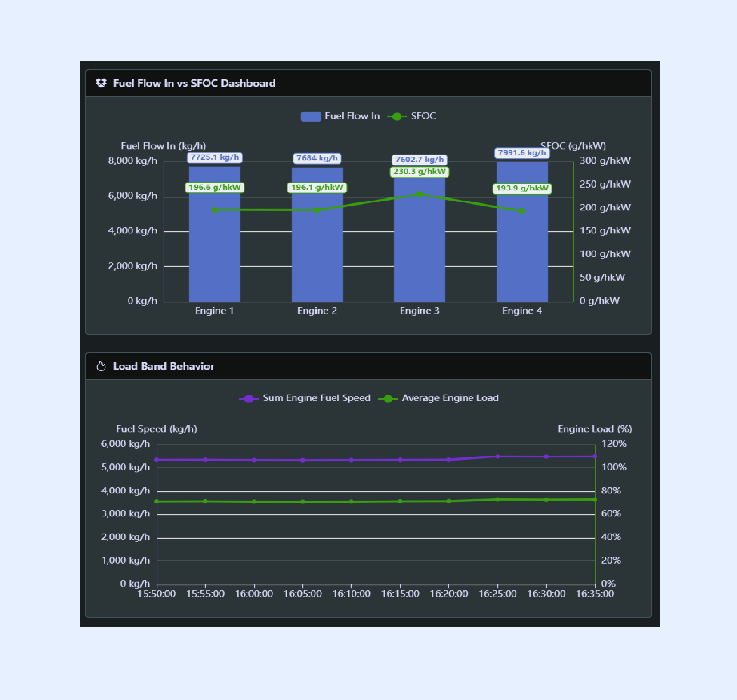Click the 7991.6 kg/h label above Engine 4

[522, 153]
